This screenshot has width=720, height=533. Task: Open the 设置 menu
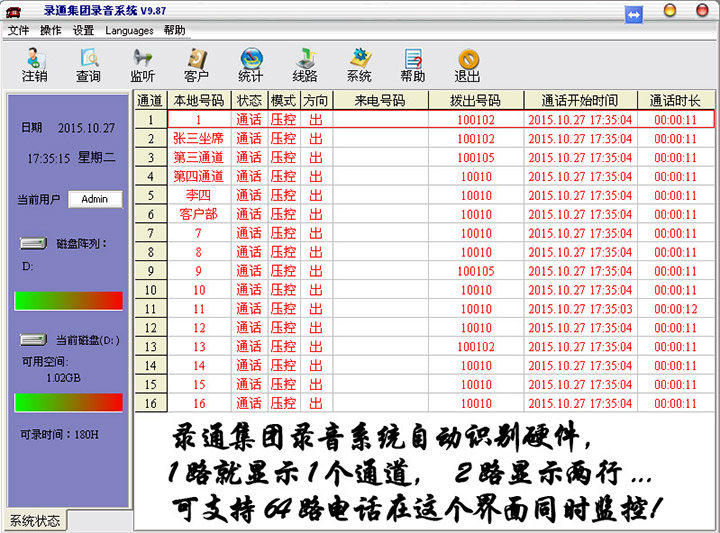[x=83, y=30]
